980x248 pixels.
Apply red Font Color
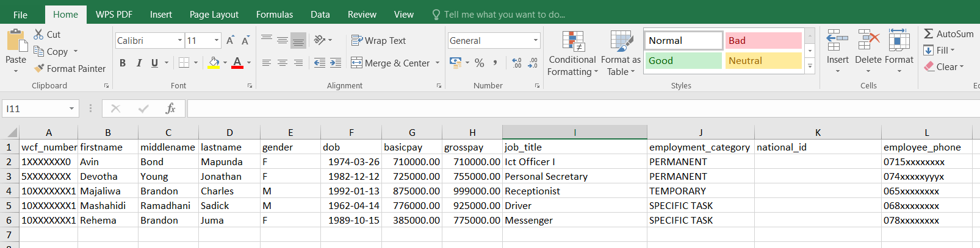(237, 63)
